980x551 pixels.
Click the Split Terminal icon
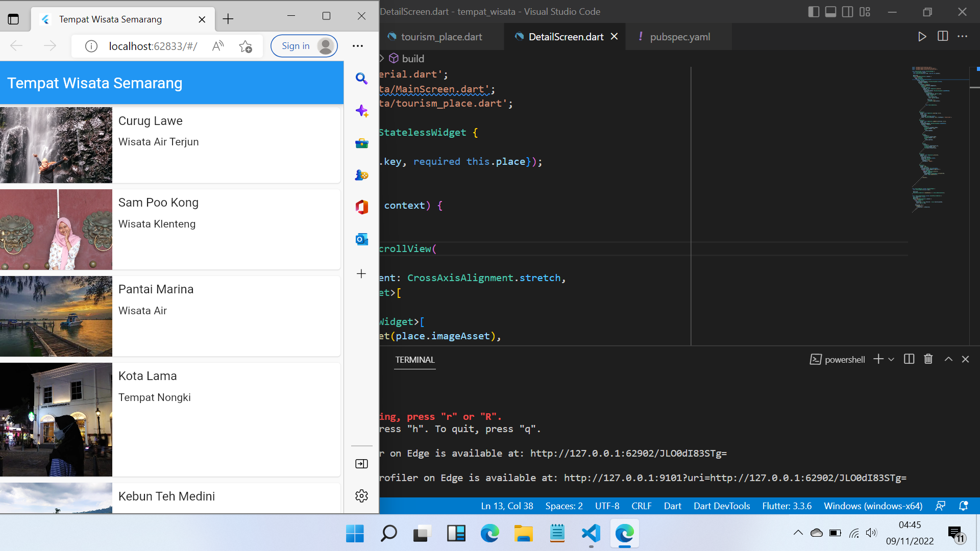point(909,359)
